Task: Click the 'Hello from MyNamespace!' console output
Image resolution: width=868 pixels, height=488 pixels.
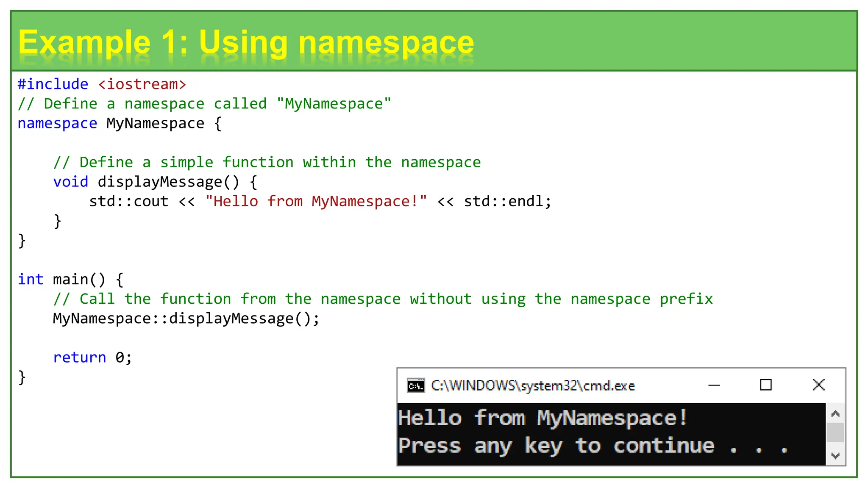Action: click(542, 418)
